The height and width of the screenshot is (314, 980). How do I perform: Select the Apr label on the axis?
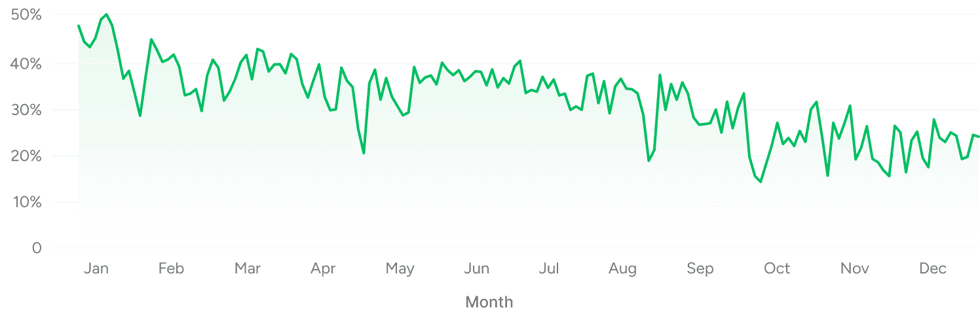(324, 269)
